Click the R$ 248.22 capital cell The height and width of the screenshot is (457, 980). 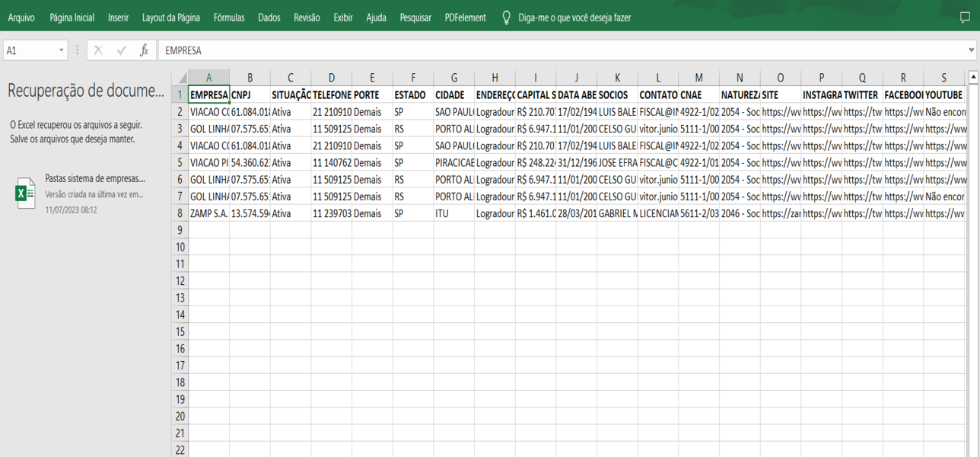pos(535,162)
